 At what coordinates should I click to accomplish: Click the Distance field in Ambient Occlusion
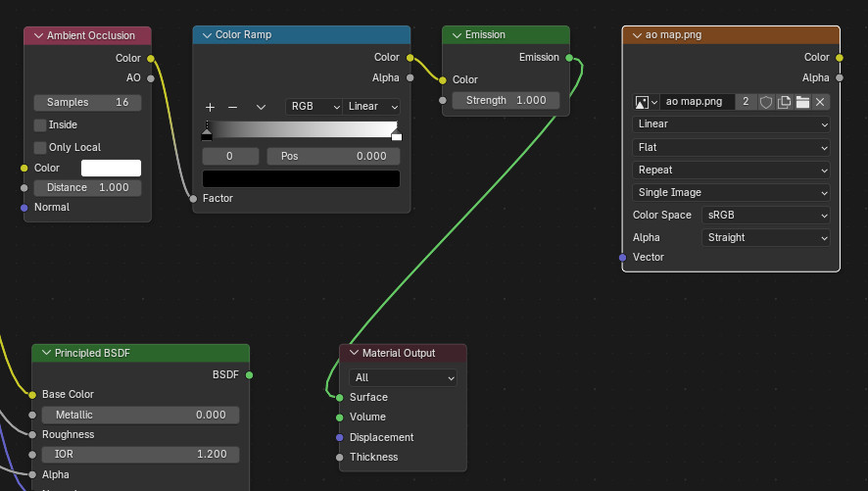pos(87,187)
